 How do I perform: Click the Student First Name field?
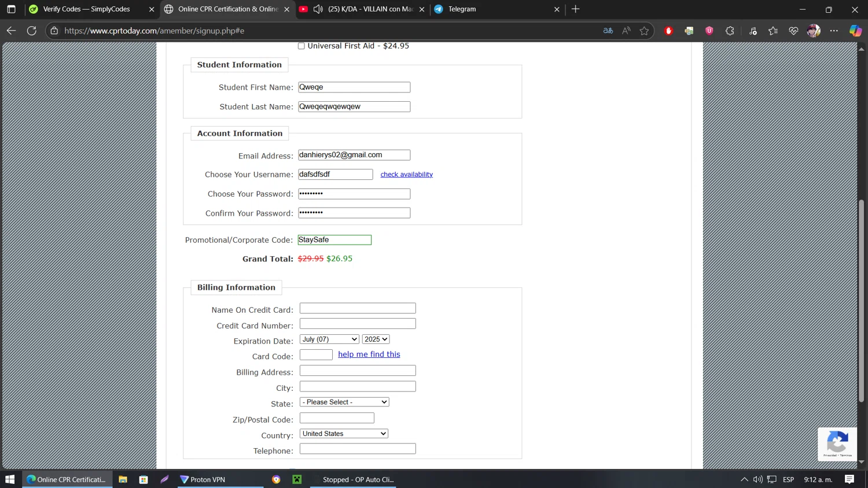[354, 87]
